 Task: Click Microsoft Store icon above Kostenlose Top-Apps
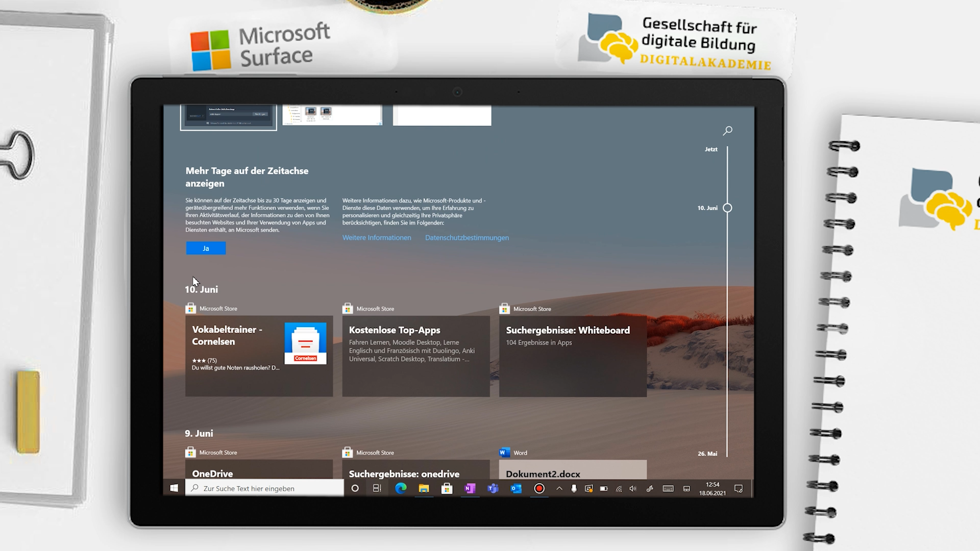pyautogui.click(x=348, y=308)
